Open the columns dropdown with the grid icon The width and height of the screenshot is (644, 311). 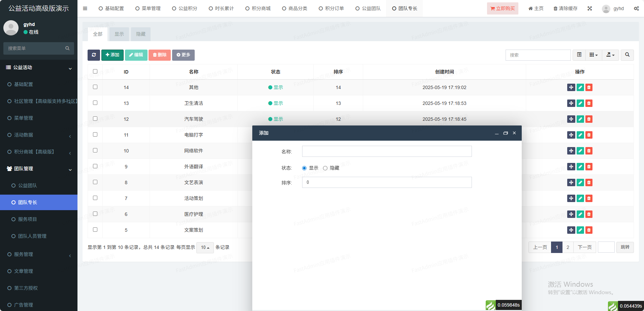[593, 55]
